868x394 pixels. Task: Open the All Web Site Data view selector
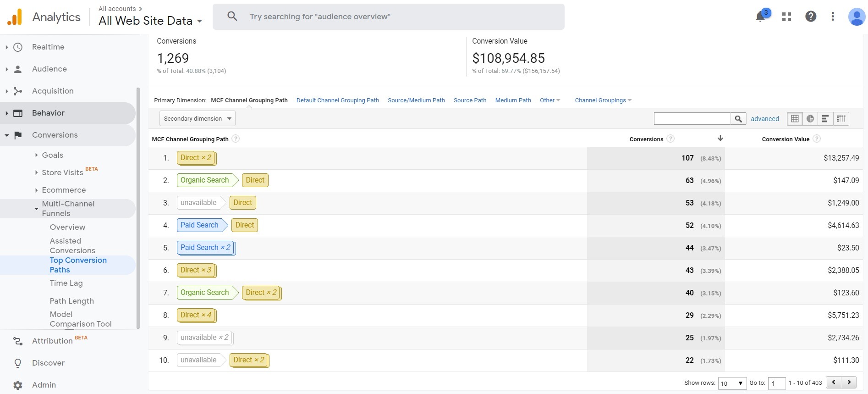point(150,21)
